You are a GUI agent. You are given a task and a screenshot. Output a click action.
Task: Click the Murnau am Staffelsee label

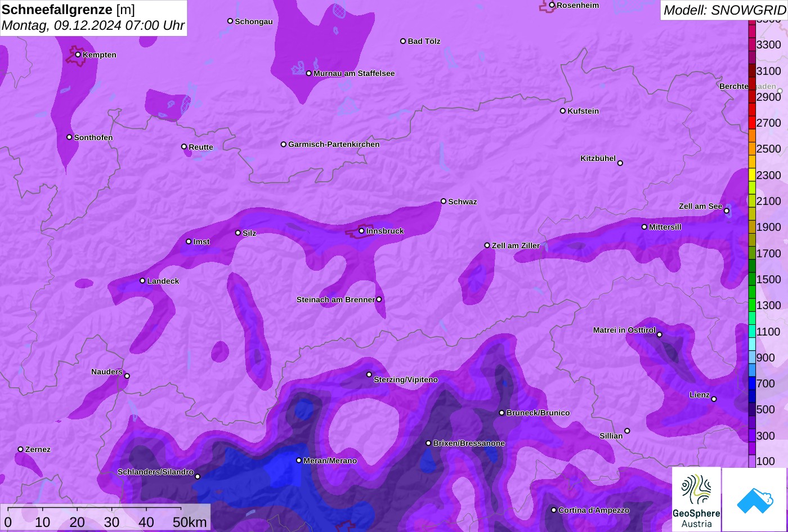click(x=354, y=73)
